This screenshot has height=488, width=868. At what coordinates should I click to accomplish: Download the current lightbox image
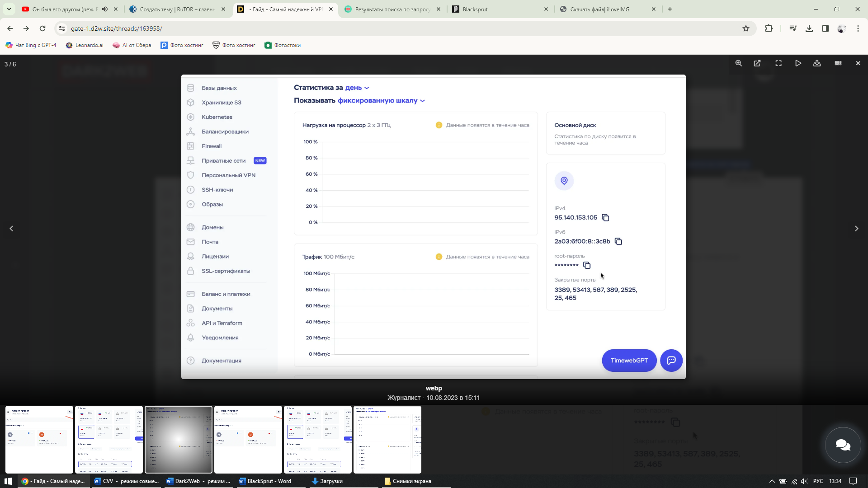817,63
